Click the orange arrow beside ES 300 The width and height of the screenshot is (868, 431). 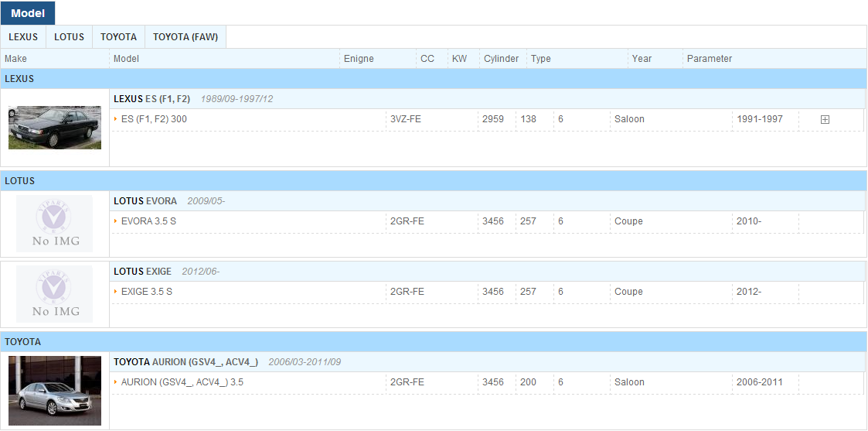coord(116,118)
